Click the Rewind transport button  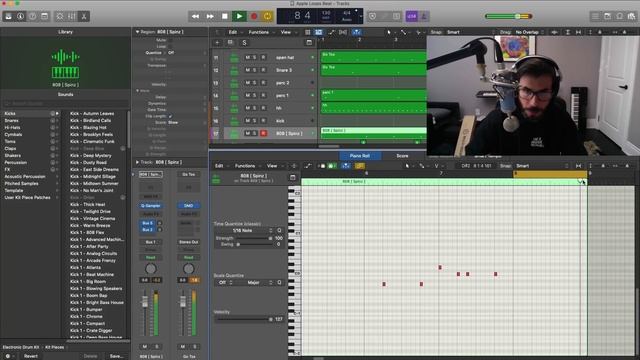[195, 16]
